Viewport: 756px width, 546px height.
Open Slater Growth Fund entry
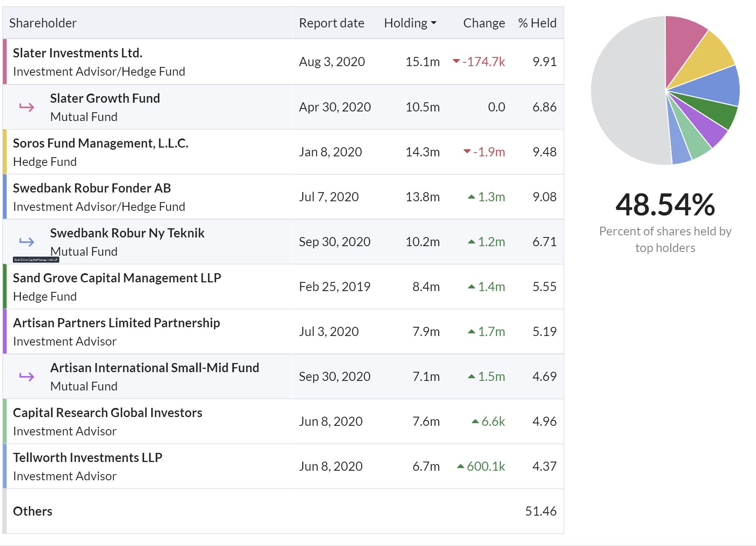[105, 98]
